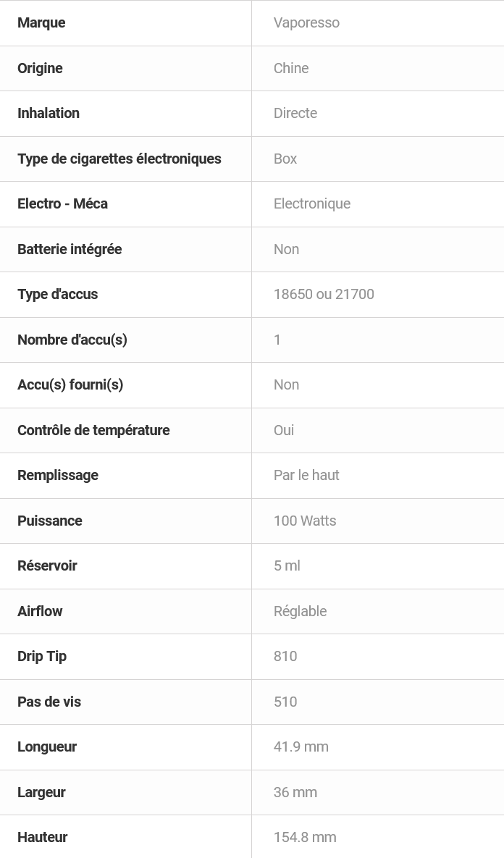Select the Airflow value Réglable

[x=300, y=611]
